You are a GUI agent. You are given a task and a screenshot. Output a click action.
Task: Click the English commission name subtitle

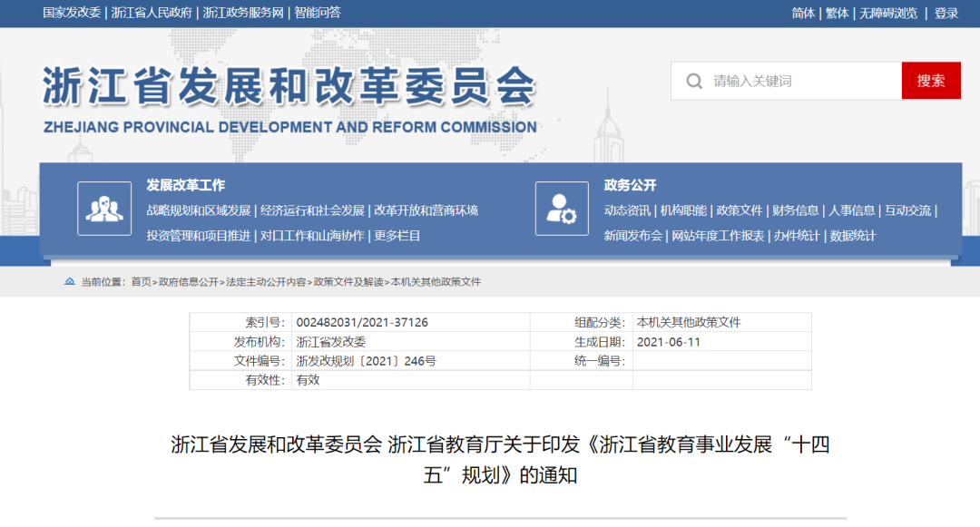coord(290,127)
